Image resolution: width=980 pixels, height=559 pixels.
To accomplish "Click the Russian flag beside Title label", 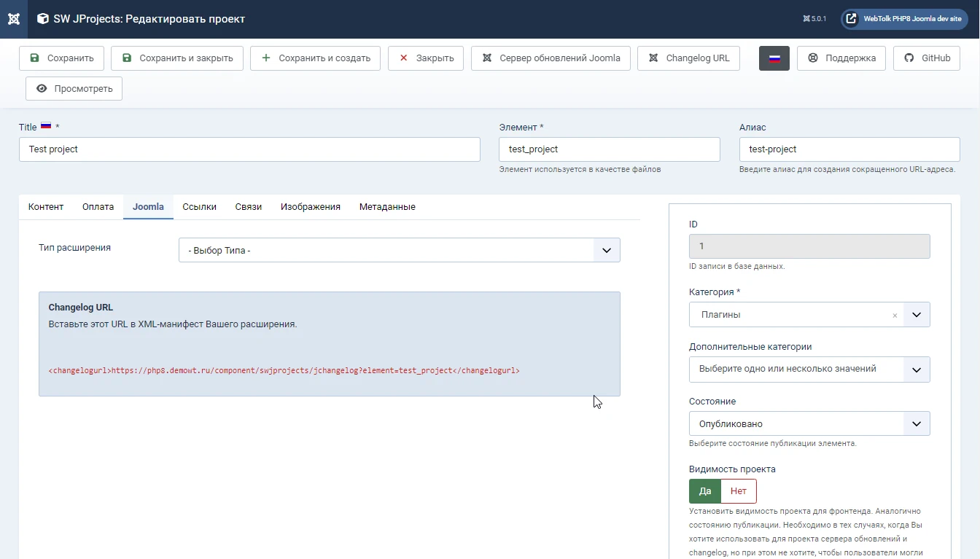I will [46, 125].
